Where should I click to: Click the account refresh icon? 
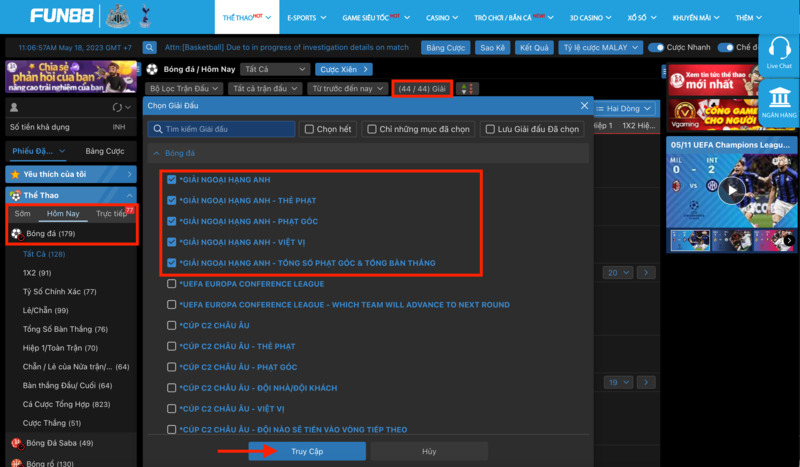click(x=117, y=107)
